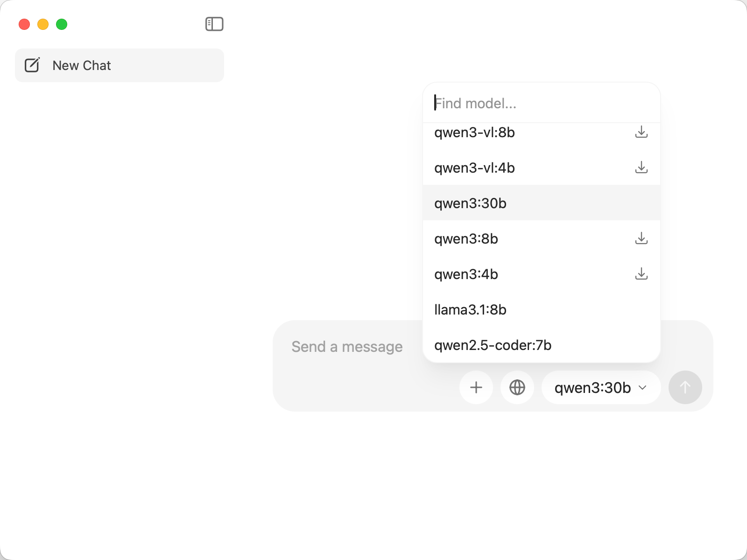Image resolution: width=747 pixels, height=560 pixels.
Task: Download the qwen3:4b model
Action: [641, 274]
